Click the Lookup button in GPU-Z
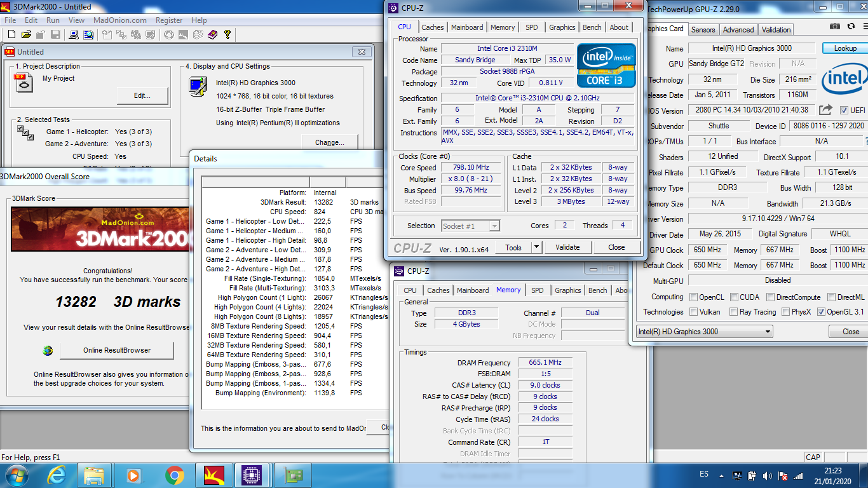 [845, 48]
